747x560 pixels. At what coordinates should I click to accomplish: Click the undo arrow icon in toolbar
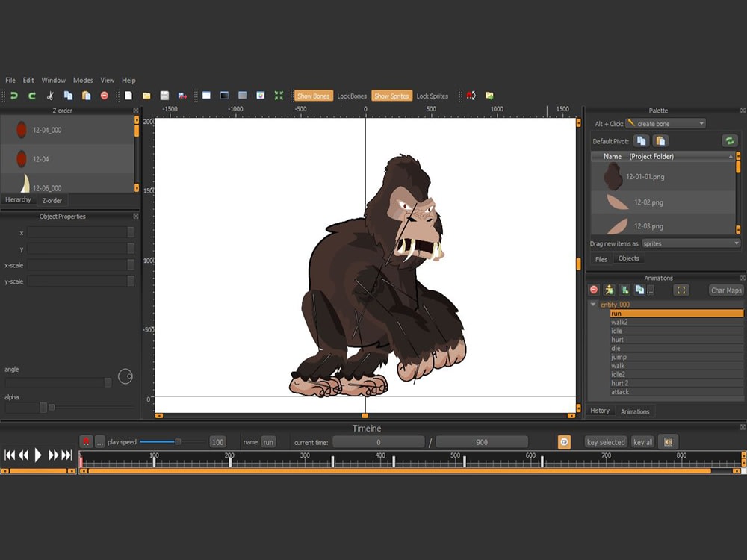coord(13,96)
